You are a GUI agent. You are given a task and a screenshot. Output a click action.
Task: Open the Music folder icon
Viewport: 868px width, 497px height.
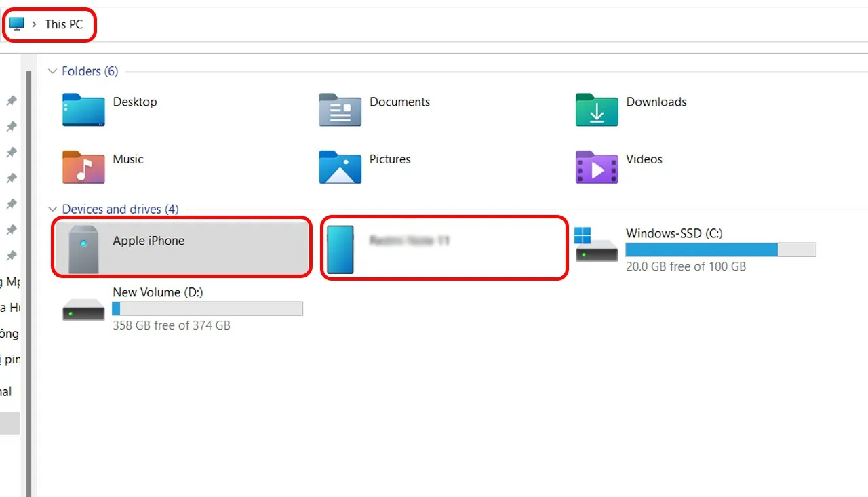(x=83, y=167)
